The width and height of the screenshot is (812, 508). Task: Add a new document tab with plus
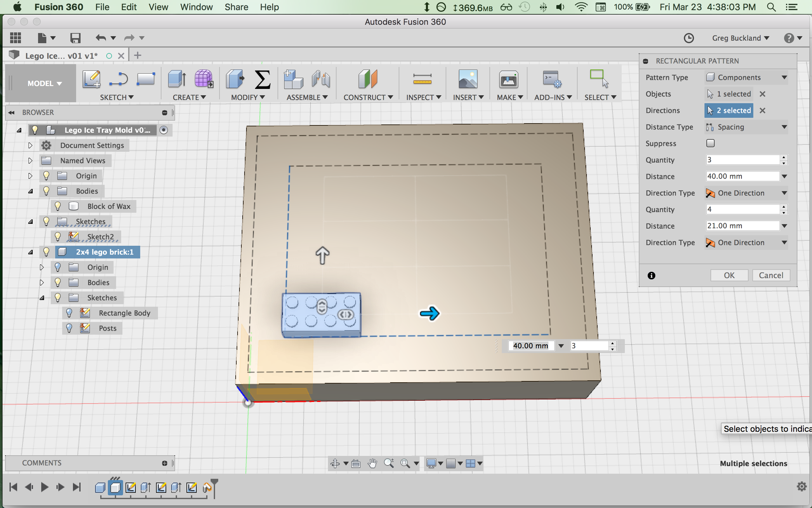pyautogui.click(x=138, y=56)
